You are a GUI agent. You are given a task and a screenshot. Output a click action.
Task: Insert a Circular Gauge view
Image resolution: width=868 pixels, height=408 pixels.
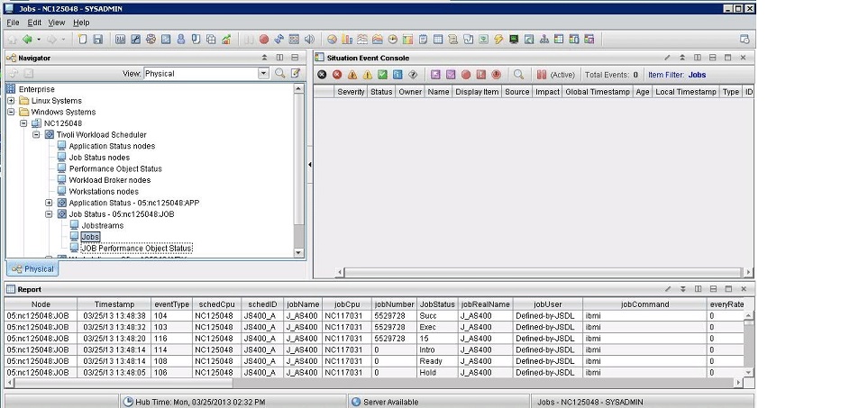click(x=392, y=40)
